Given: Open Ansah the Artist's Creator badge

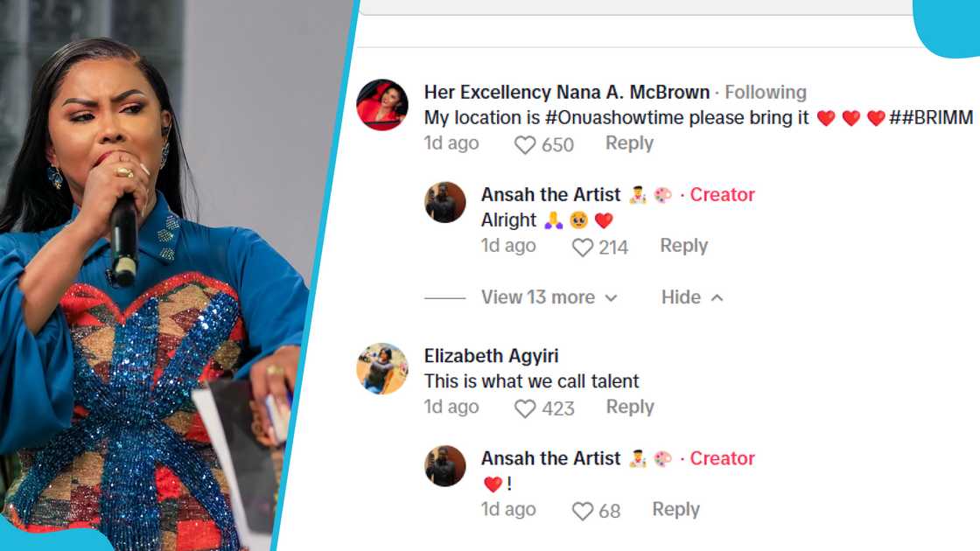Looking at the screenshot, I should (723, 194).
